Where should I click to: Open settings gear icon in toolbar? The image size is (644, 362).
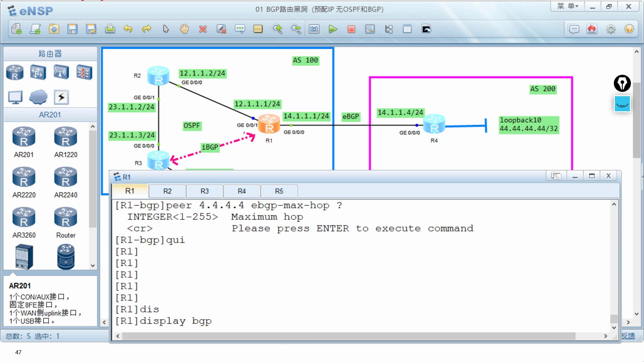click(x=610, y=29)
